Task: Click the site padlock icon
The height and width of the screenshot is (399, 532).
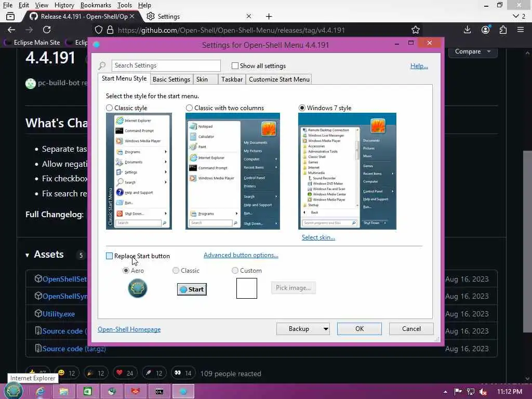Action: coord(110,30)
